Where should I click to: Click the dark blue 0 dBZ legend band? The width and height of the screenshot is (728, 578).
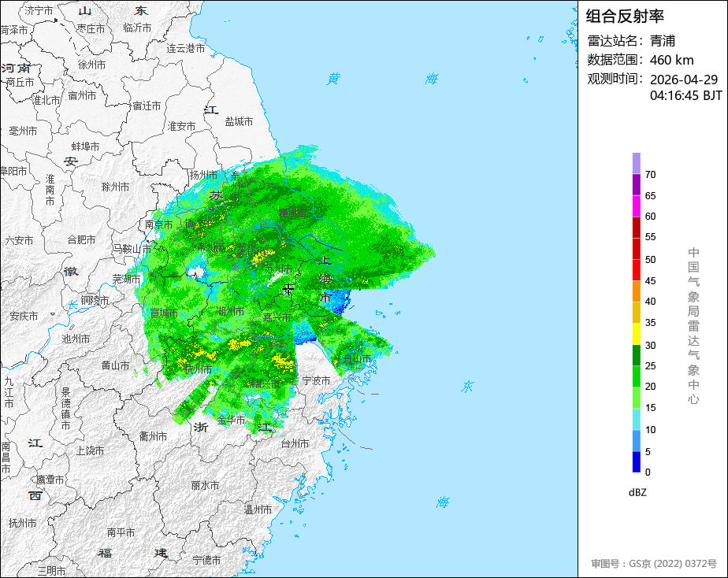pos(636,462)
